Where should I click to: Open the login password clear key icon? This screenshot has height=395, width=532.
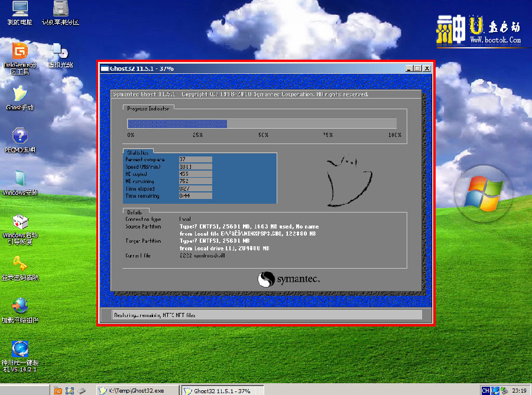click(20, 266)
